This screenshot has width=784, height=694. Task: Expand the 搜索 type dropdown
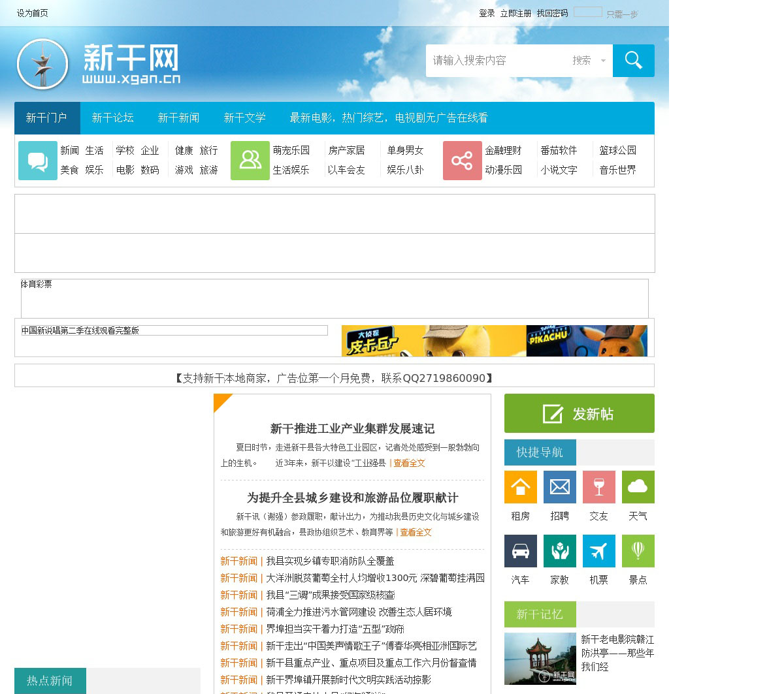pos(589,61)
